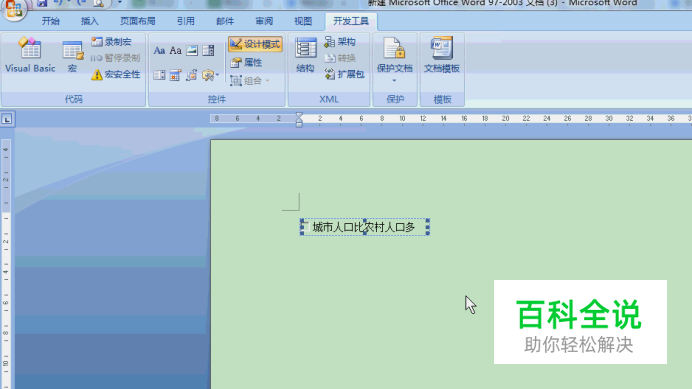Insert a drop-down list content control

tap(159, 75)
